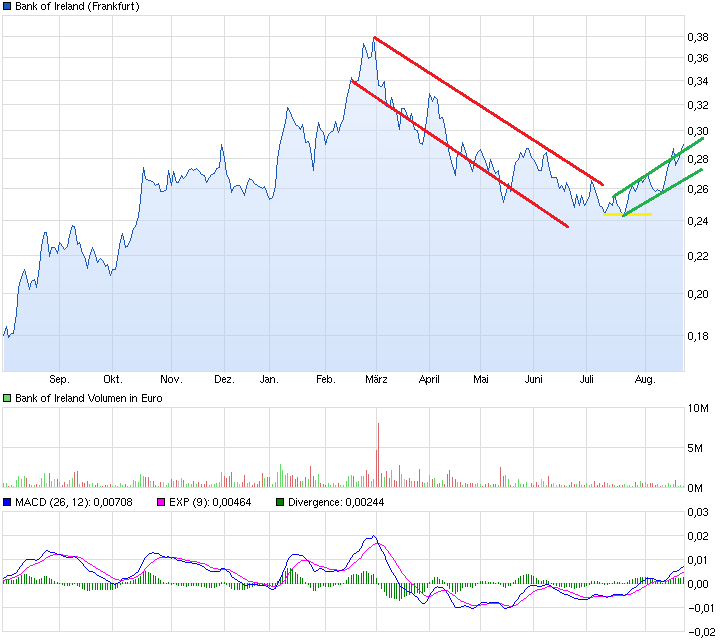Click the 'Mai' month axis label

click(481, 380)
